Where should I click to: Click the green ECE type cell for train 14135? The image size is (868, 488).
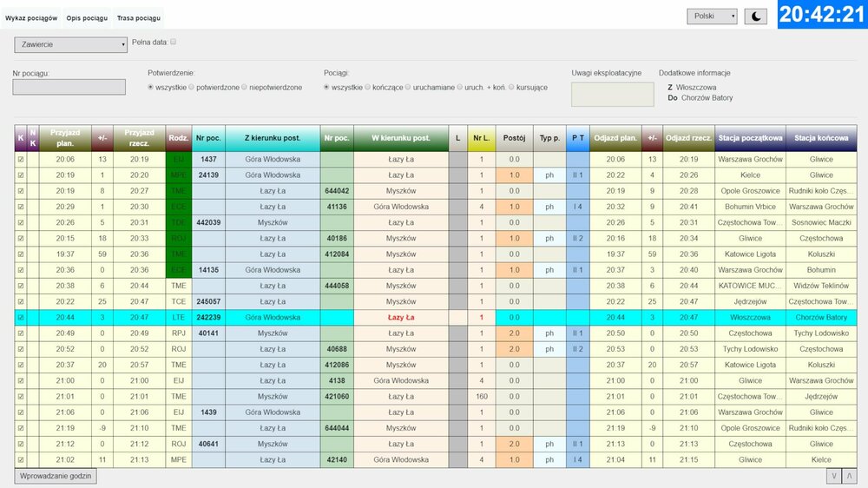tap(178, 270)
